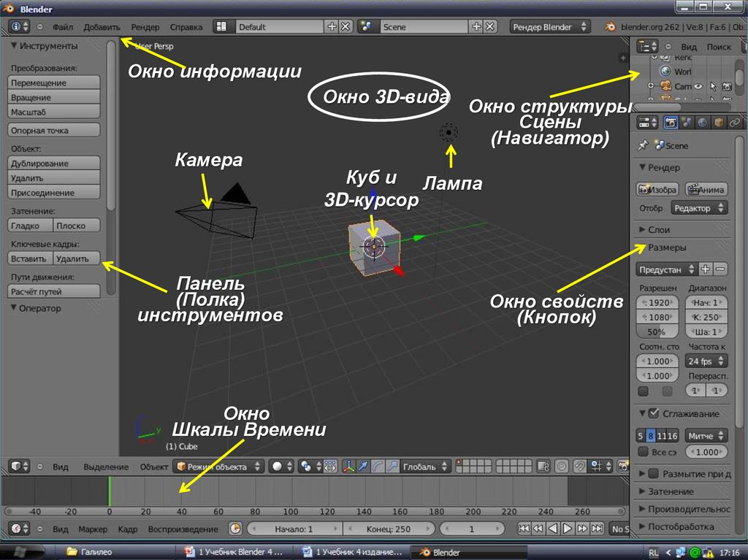This screenshot has width=748, height=560.
Task: Select the translate manipulator arrow icon
Action: click(363, 467)
